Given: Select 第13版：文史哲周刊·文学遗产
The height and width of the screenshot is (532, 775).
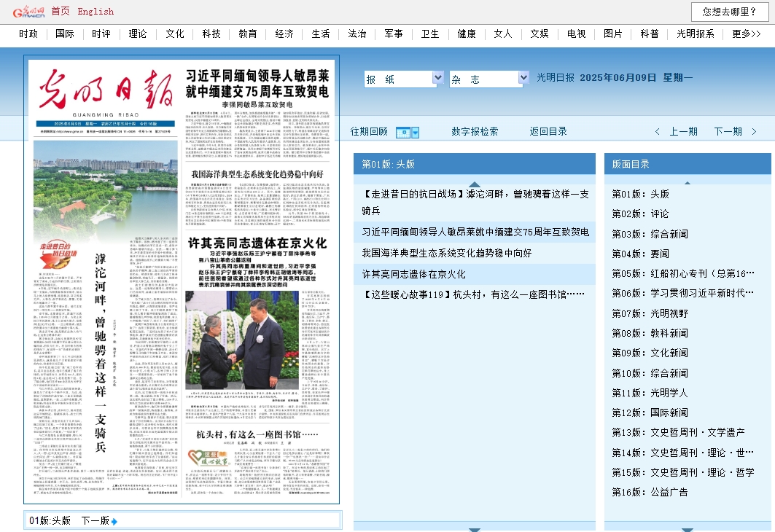Looking at the screenshot, I should (678, 433).
